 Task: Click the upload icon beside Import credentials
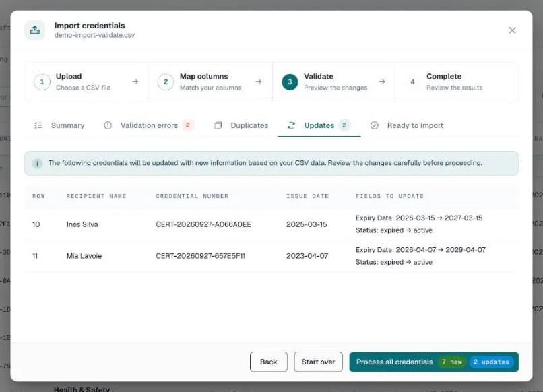coord(34,30)
